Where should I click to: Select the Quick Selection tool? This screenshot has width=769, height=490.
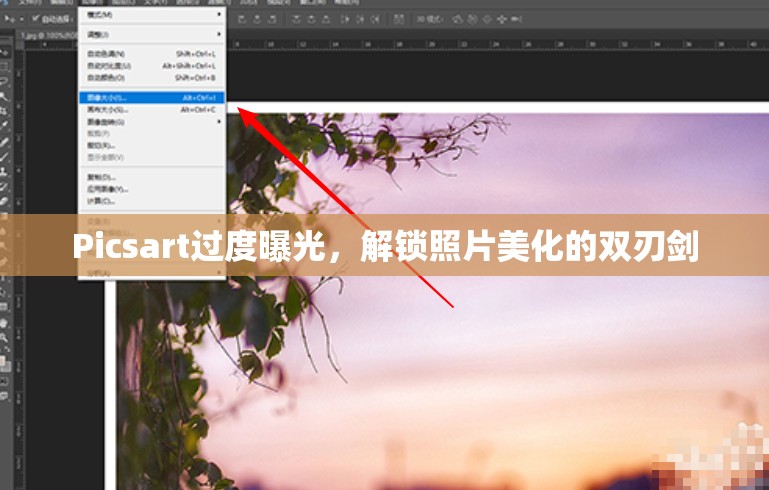click(x=5, y=96)
